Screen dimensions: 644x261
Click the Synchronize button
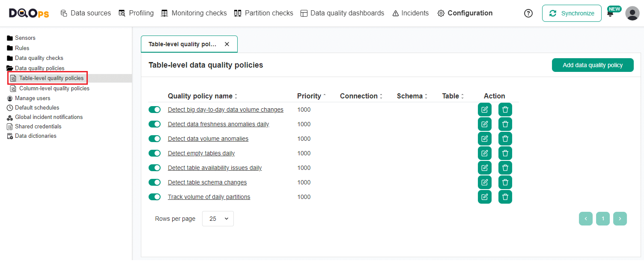pyautogui.click(x=572, y=13)
